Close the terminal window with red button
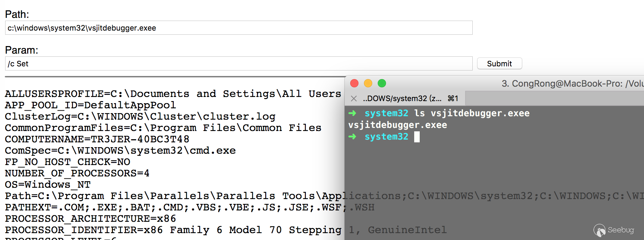 tap(354, 83)
